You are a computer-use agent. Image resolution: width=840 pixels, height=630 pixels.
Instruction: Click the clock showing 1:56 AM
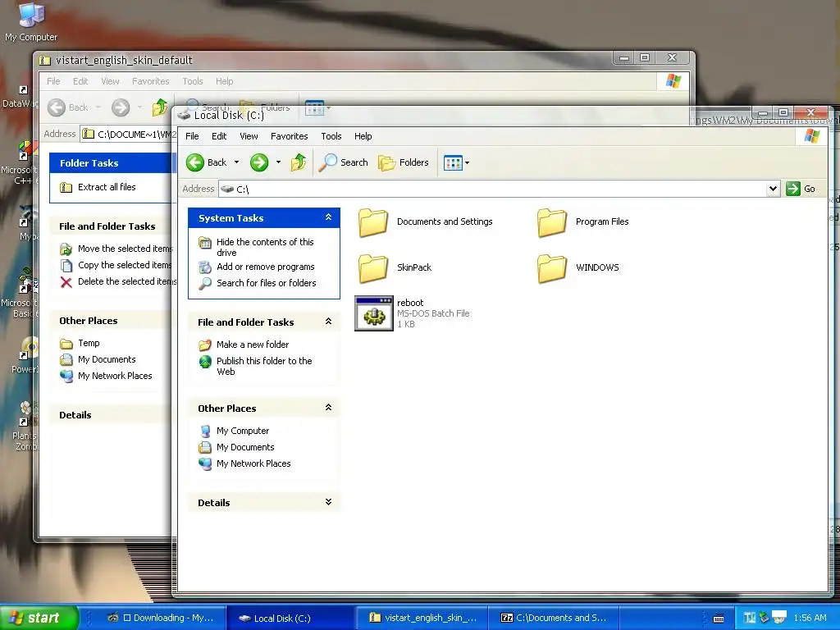(x=810, y=618)
